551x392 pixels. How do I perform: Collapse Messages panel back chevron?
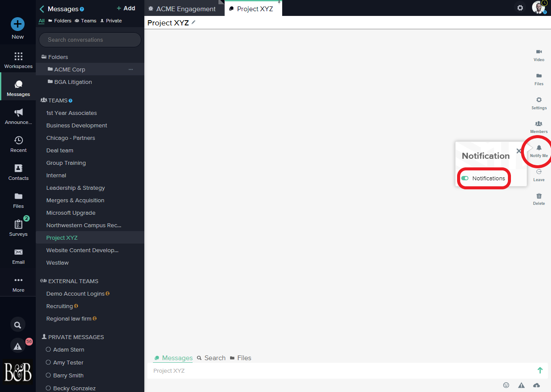(42, 9)
